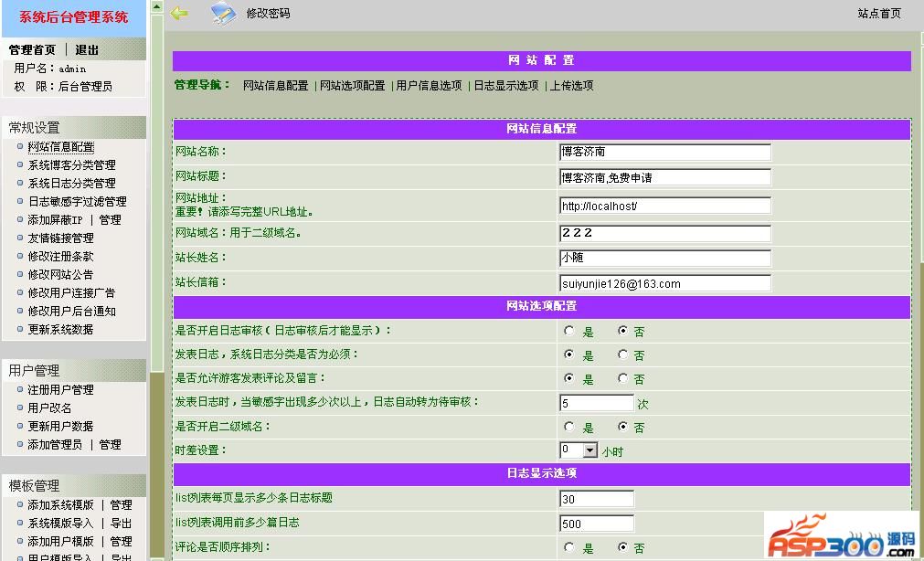Select 是 for 是否开启二级域名
Viewport: 924px width, 561px height.
click(569, 427)
